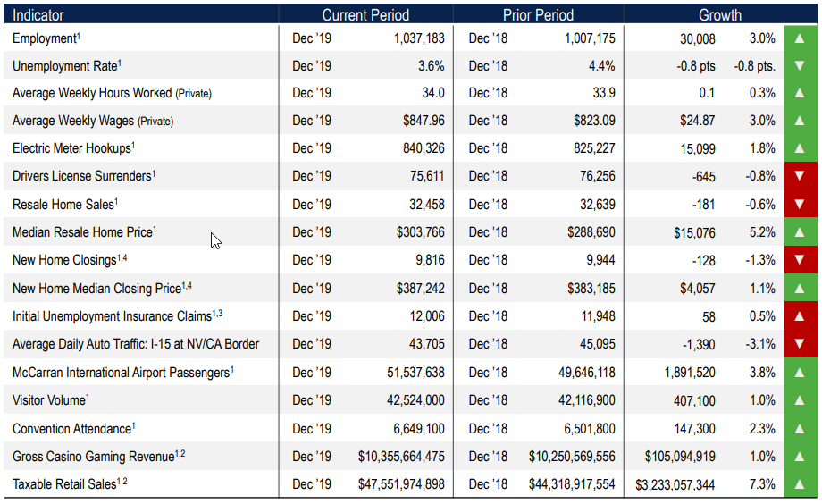Image resolution: width=822 pixels, height=504 pixels.
Task: Click the green down arrow for Unemployment Rate
Action: 800,66
